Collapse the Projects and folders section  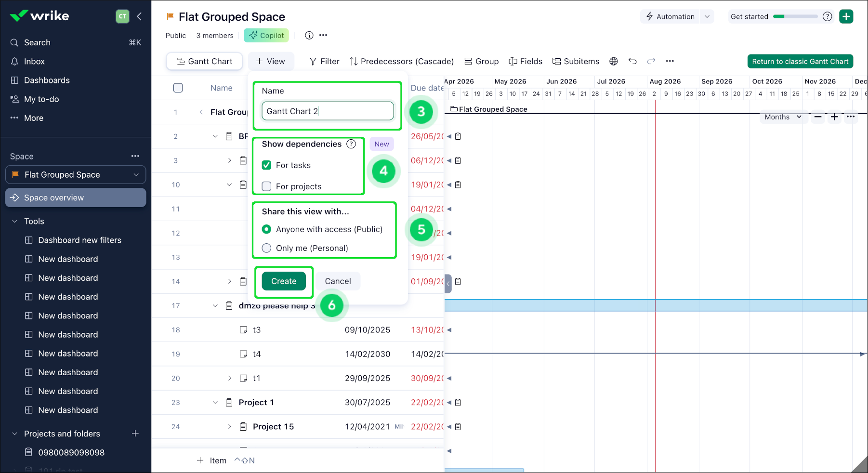pyautogui.click(x=14, y=434)
